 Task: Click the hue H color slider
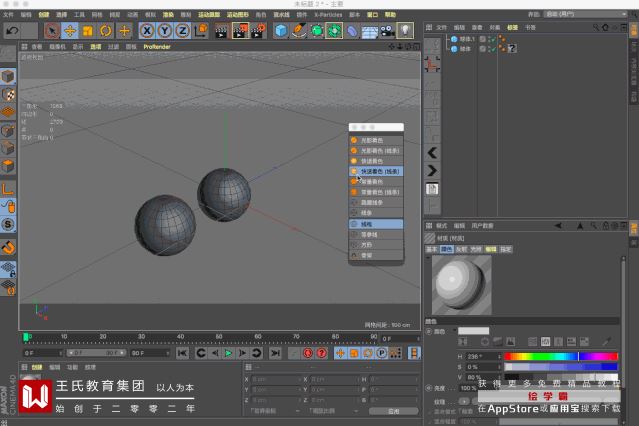tap(561, 357)
